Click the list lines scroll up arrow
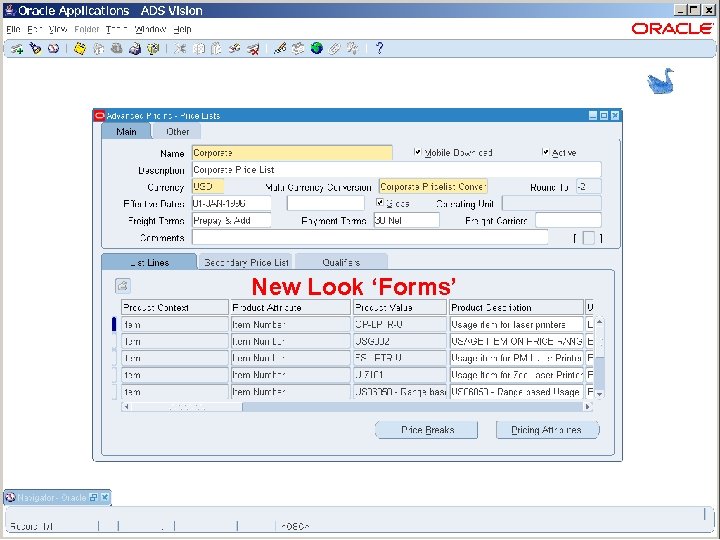This screenshot has width=720, height=540. tap(599, 322)
